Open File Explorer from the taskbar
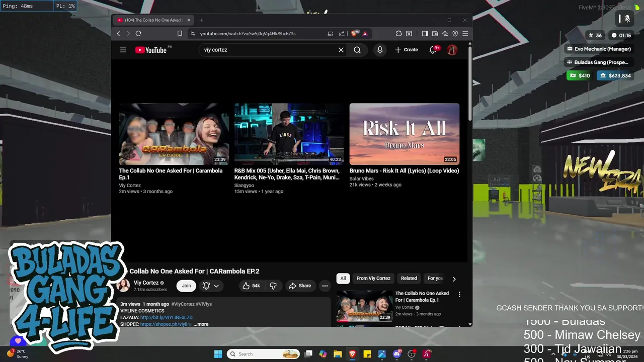The height and width of the screenshot is (362, 644). (x=338, y=354)
